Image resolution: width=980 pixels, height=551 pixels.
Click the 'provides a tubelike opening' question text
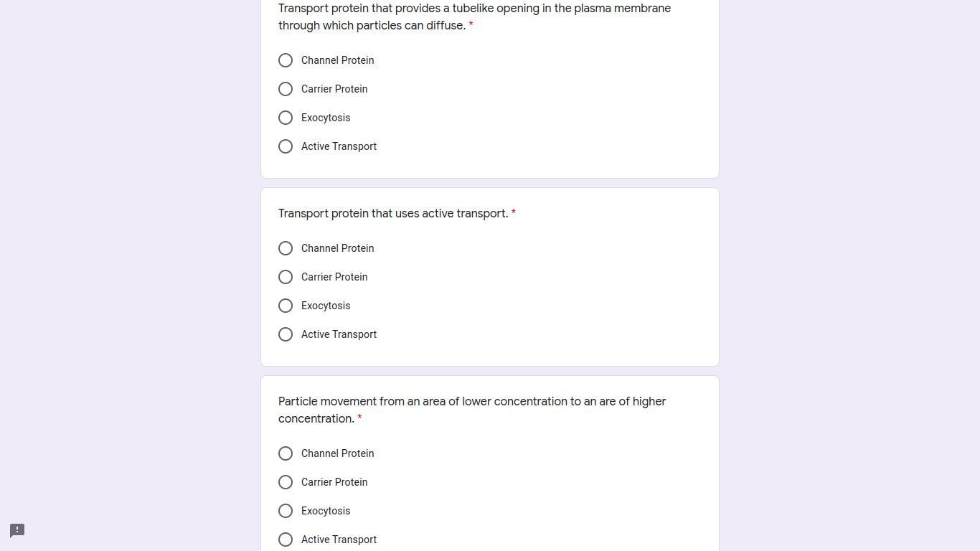click(474, 9)
